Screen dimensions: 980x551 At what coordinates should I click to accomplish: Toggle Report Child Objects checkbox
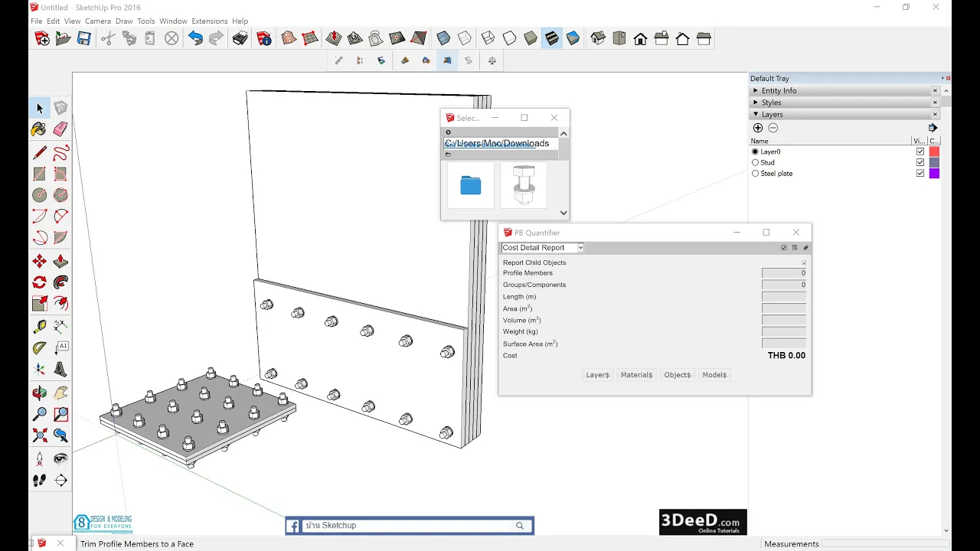[x=803, y=262]
